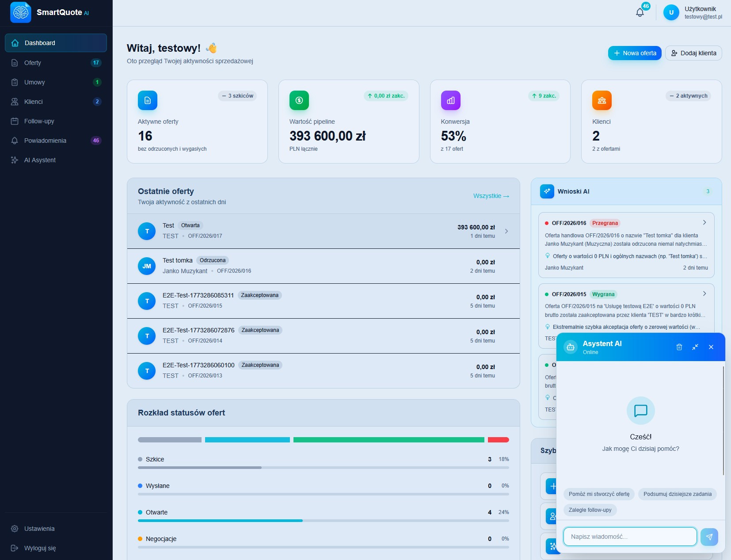Collapse the Asystent AI chat window
Viewport: 731px width, 560px height.
point(695,347)
